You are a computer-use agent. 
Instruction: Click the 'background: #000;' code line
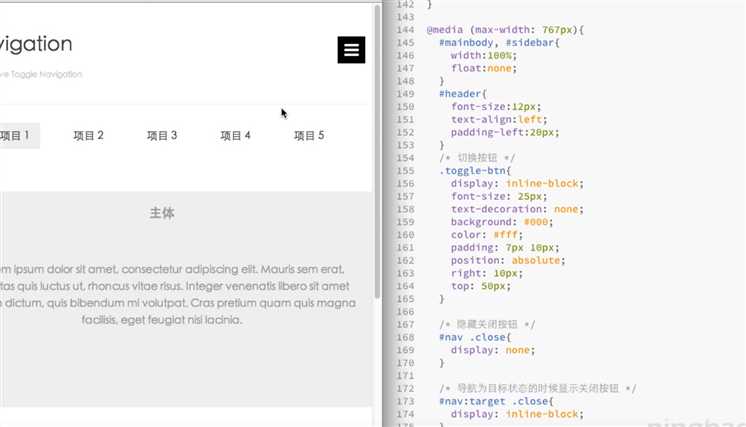click(x=502, y=222)
